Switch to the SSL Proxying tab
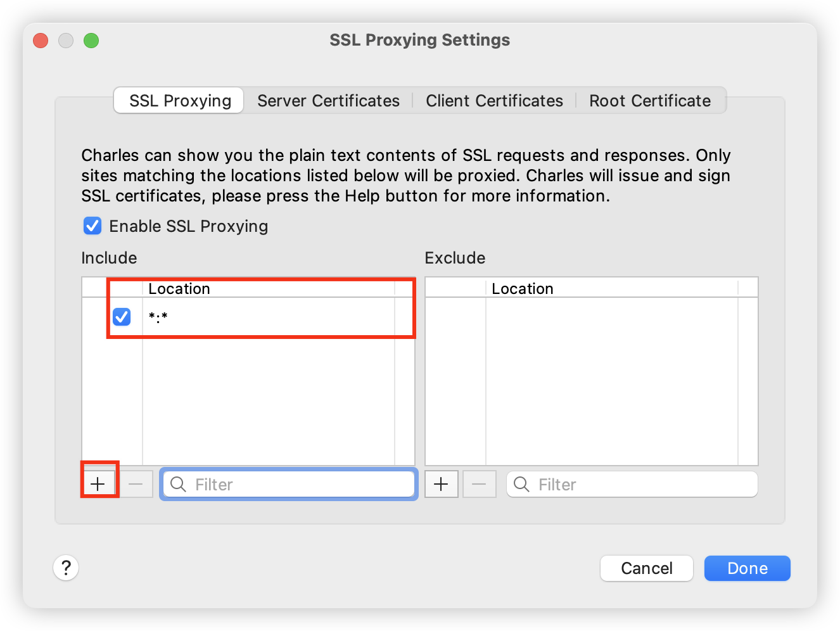 179,101
